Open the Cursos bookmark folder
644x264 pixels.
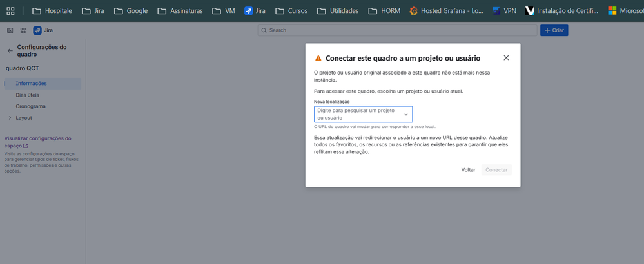pyautogui.click(x=291, y=11)
